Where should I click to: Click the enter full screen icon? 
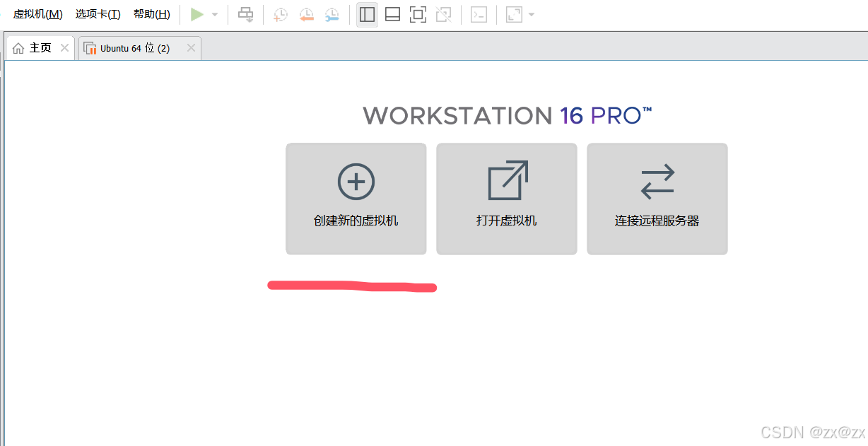[418, 14]
